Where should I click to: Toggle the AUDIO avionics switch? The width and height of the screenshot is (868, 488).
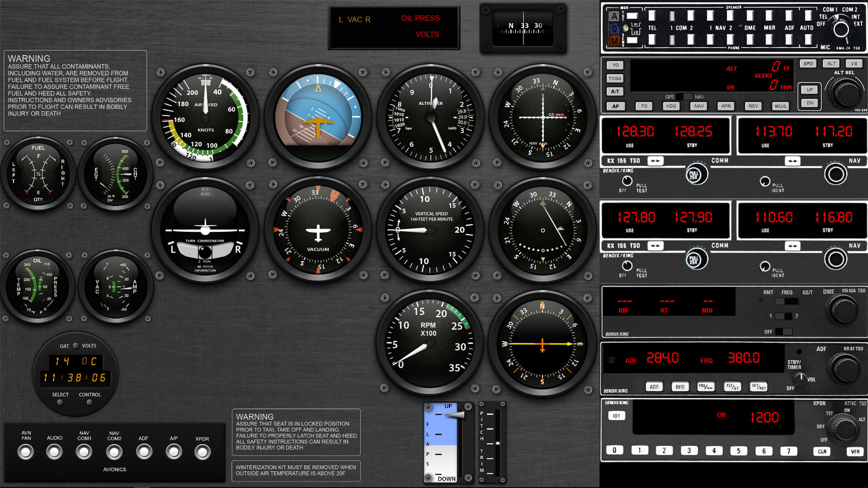pos(54,452)
